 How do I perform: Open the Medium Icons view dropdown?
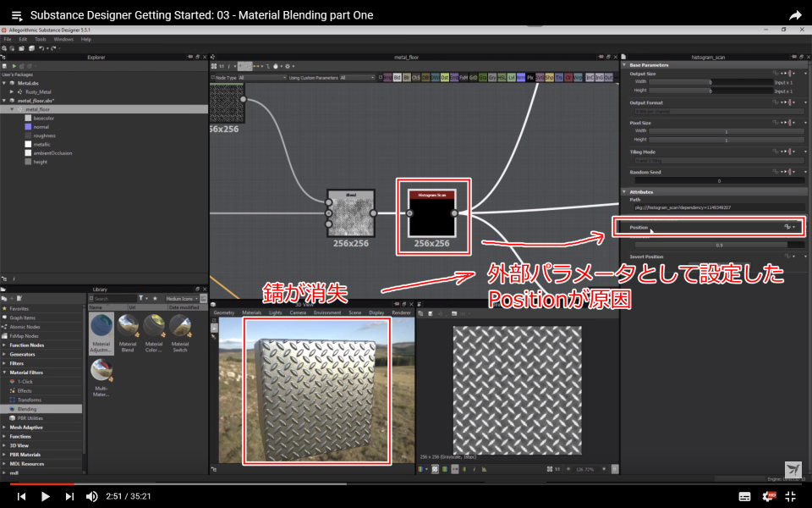(182, 299)
